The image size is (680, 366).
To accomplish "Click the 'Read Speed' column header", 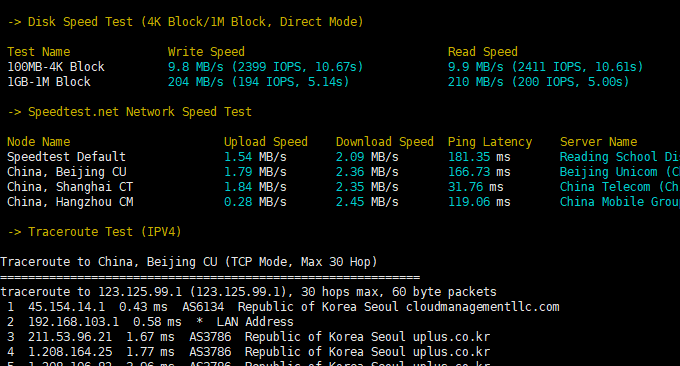I will click(483, 52).
